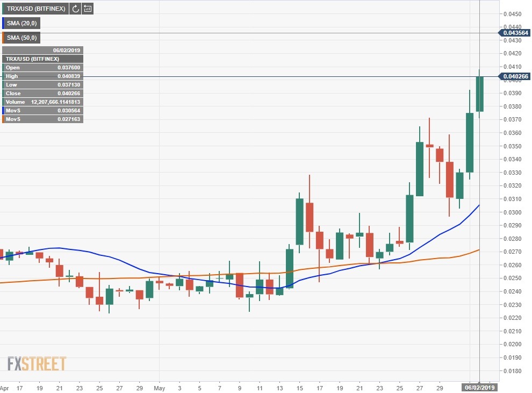Click the refresh chart icon

(75, 9)
